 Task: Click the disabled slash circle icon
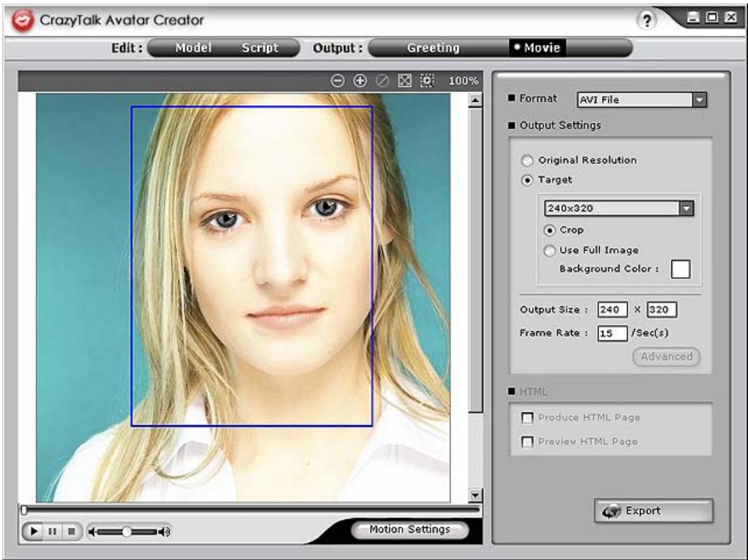(x=382, y=81)
